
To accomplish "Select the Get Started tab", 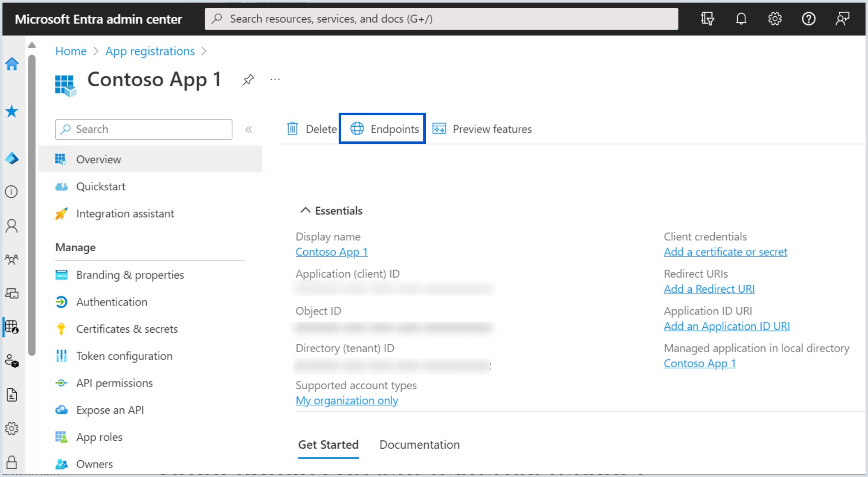I will (328, 445).
